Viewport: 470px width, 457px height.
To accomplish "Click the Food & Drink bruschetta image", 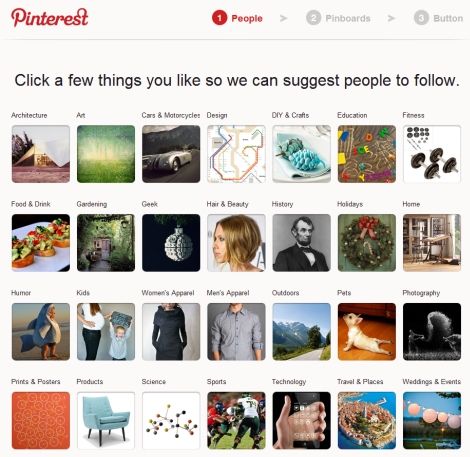I will pyautogui.click(x=41, y=243).
